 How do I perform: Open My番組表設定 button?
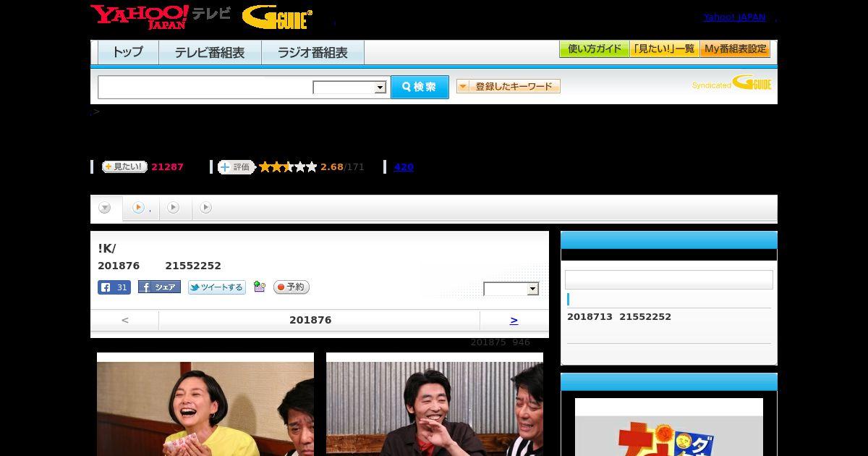coord(735,49)
